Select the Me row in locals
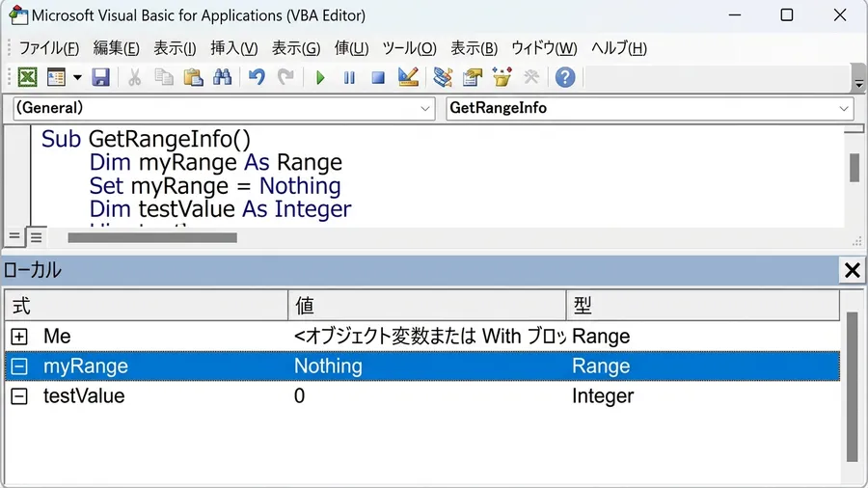The image size is (868, 488). click(x=422, y=337)
